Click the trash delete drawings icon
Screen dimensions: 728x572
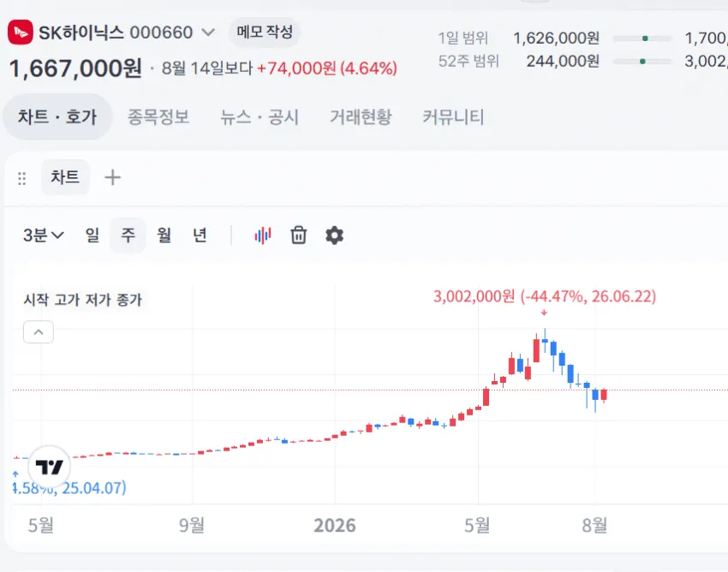click(299, 235)
